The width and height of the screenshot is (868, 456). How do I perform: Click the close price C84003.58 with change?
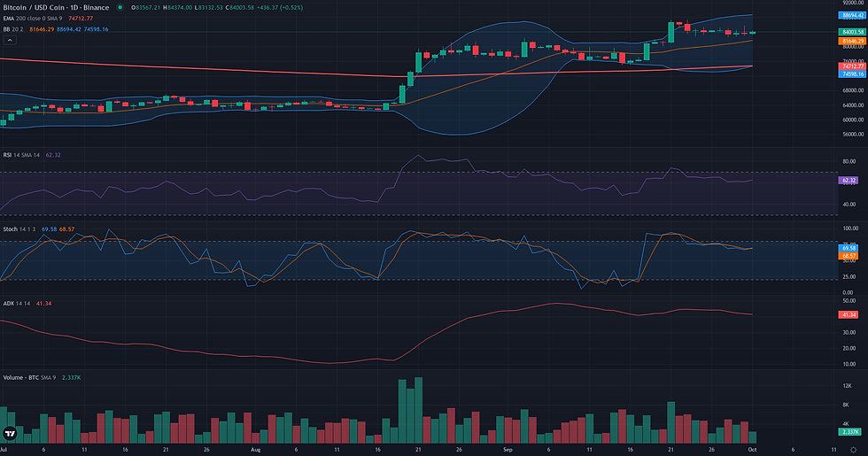264,8
